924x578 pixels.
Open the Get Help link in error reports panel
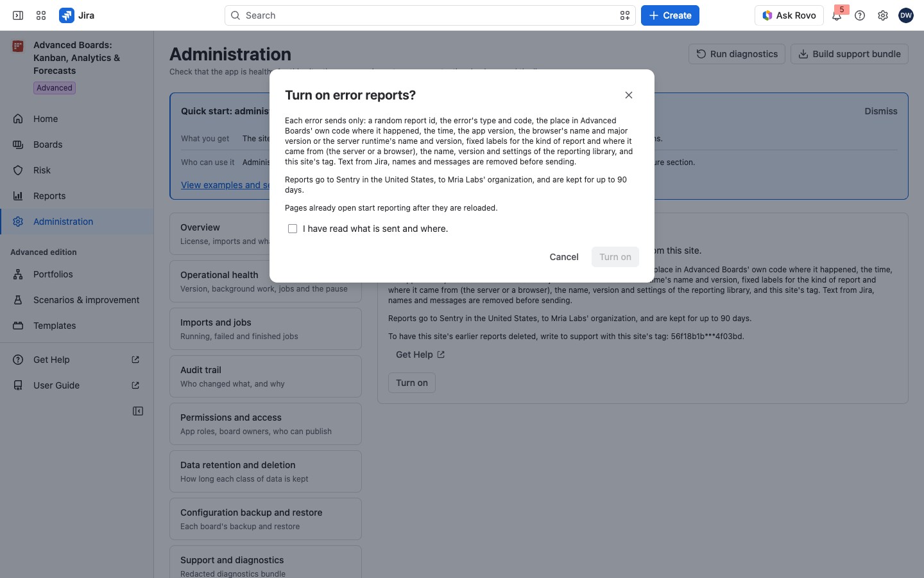click(420, 355)
